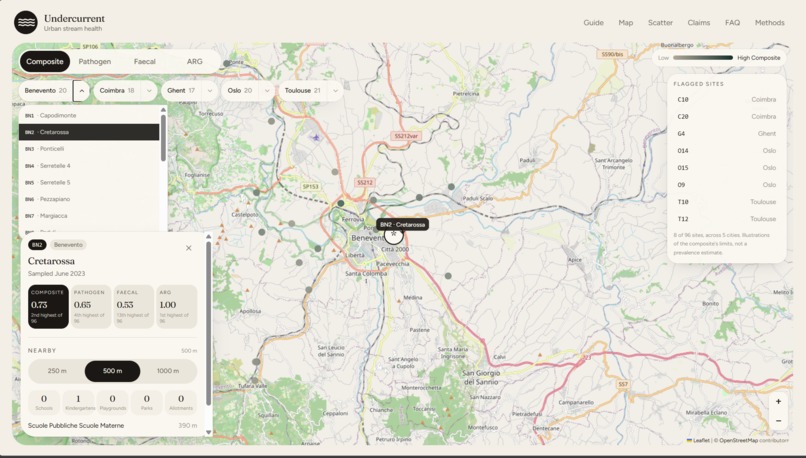
Task: Switch map metric to Faecal
Action: click(x=144, y=61)
